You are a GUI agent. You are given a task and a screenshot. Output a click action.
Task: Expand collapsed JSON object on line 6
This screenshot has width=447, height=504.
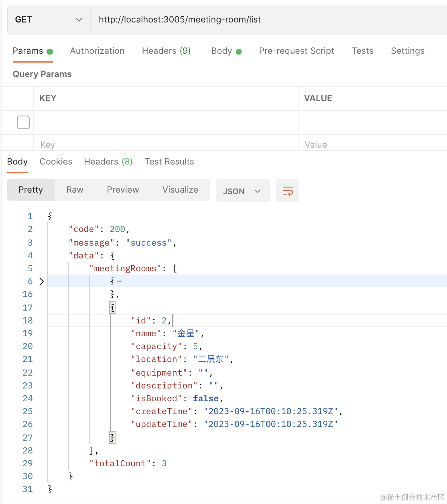coord(41,281)
